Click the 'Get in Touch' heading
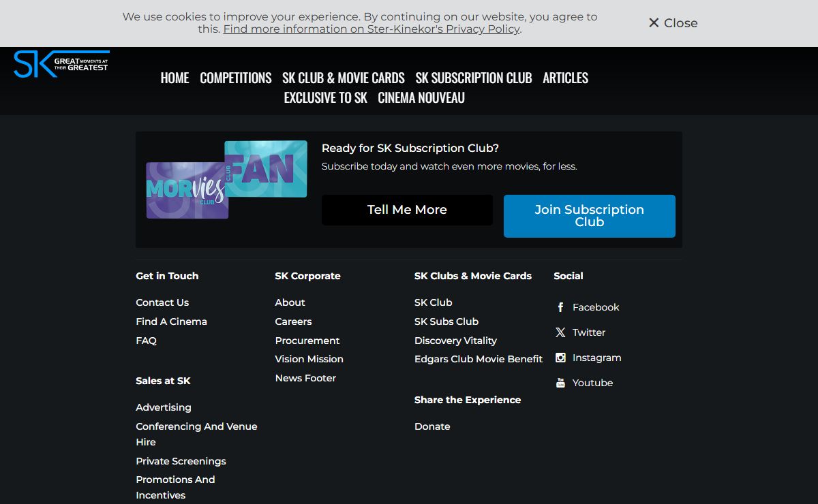 coord(167,276)
